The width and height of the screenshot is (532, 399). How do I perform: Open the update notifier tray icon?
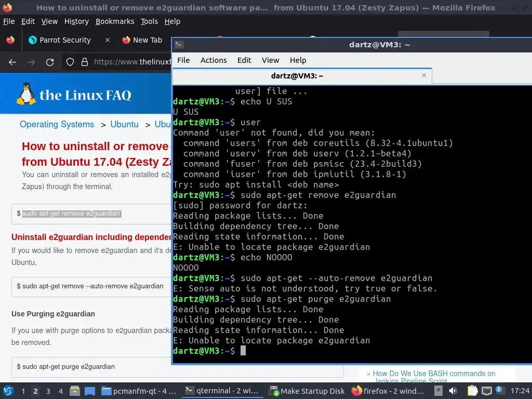coord(499,390)
